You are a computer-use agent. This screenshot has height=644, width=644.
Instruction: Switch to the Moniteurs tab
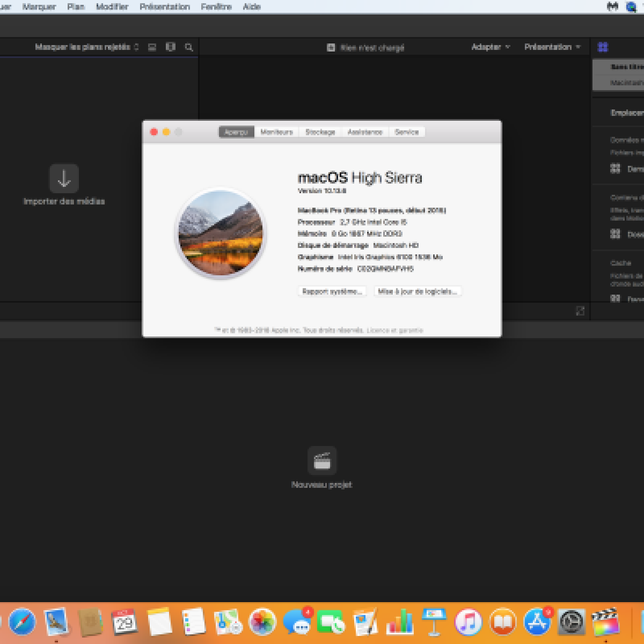pos(277,132)
